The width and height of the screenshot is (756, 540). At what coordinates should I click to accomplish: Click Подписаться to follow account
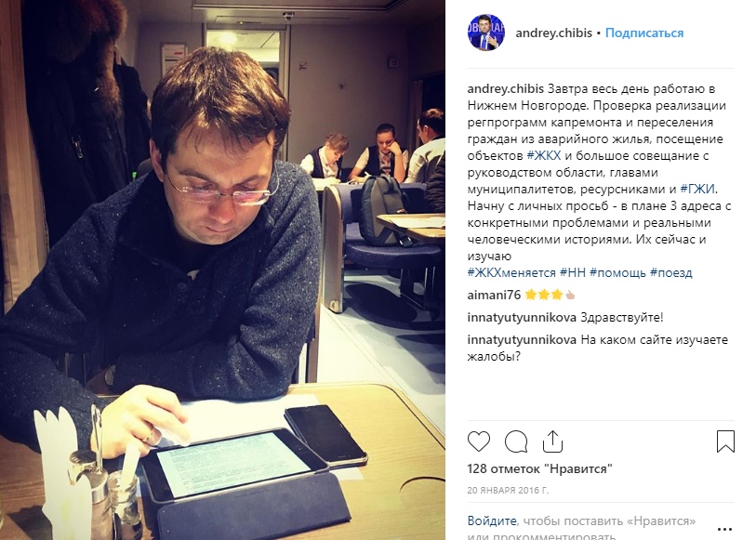click(644, 33)
